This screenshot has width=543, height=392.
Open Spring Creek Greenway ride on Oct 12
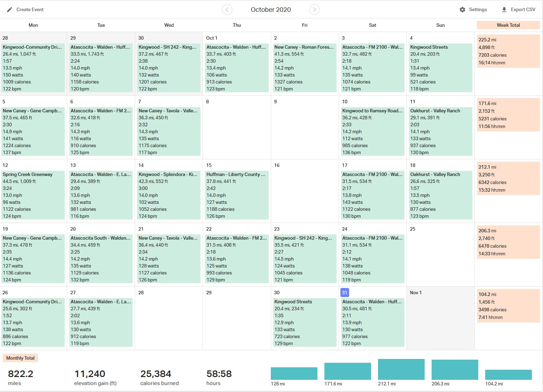click(x=33, y=195)
